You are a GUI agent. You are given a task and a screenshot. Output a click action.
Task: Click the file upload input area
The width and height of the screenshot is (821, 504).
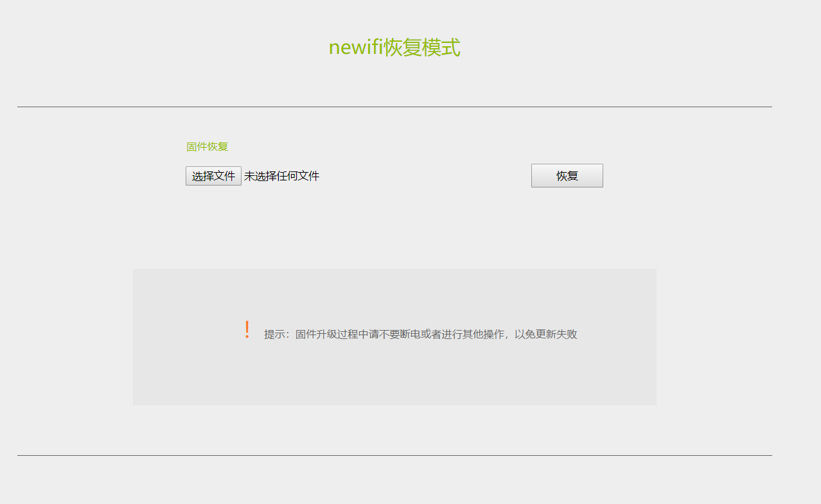tap(254, 175)
